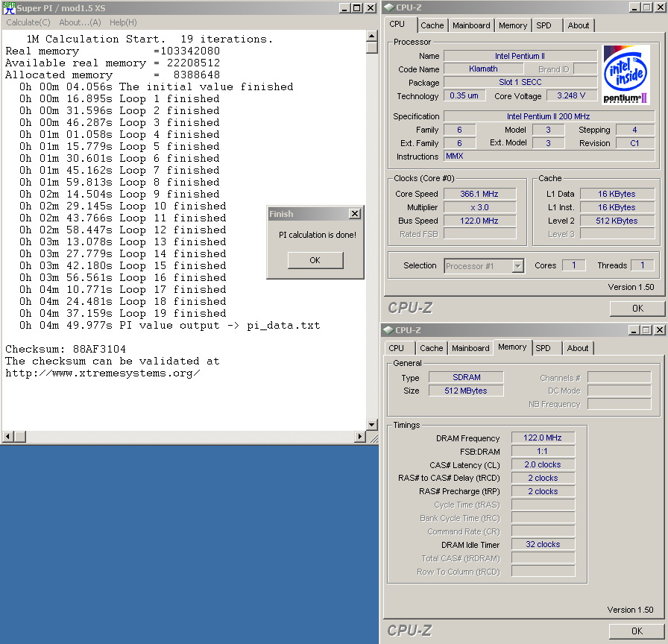Click the Intel Inside Pentium II logo
Image resolution: width=668 pixels, height=644 pixels.
626,75
